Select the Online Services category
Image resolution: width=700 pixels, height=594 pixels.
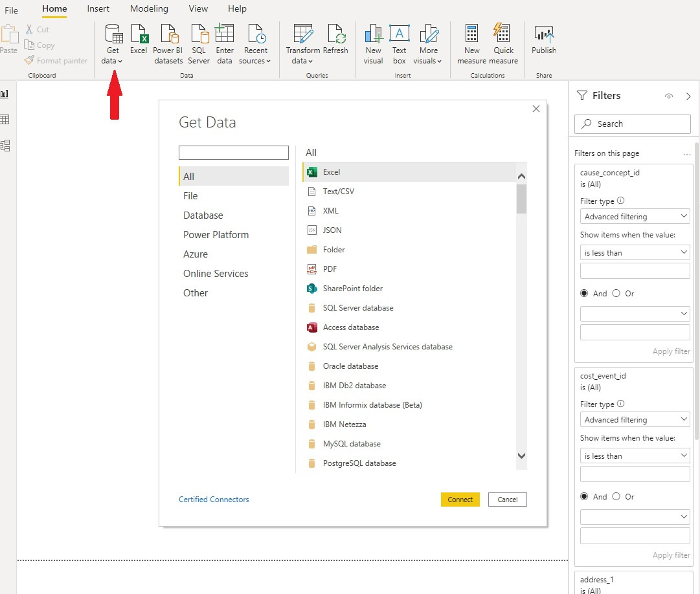pos(234,273)
